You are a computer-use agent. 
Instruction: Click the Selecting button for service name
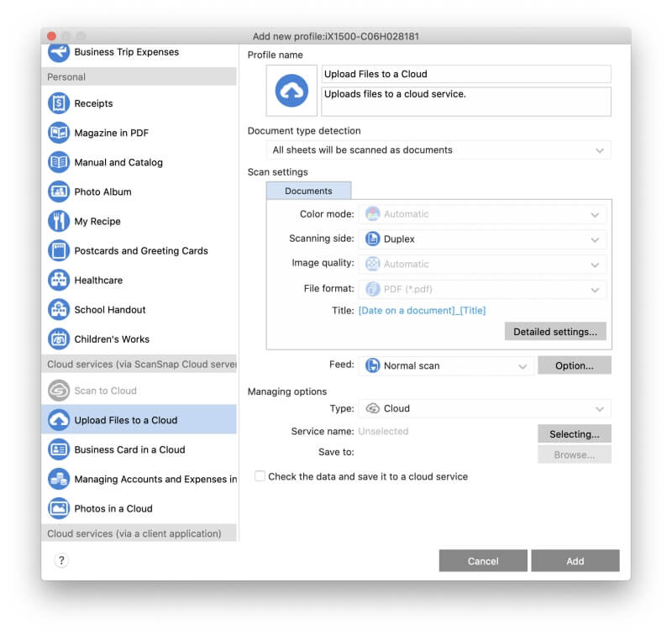click(x=575, y=434)
